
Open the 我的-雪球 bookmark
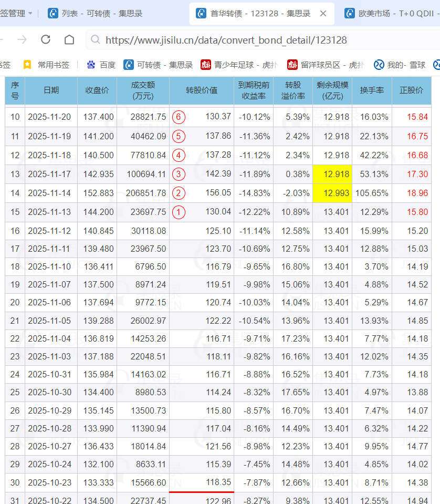[400, 65]
